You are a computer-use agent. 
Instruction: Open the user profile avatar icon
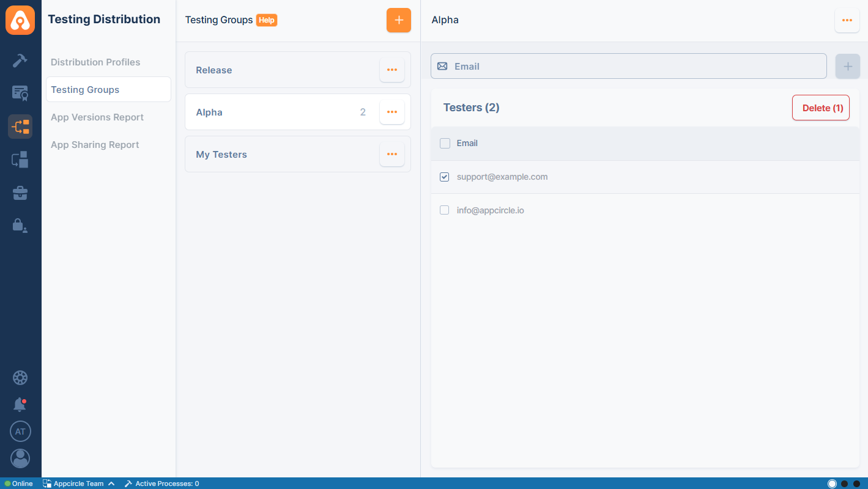click(20, 458)
